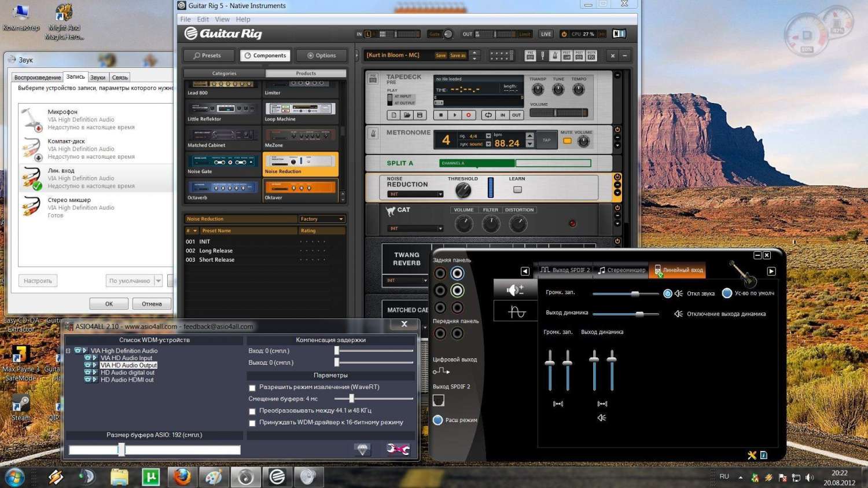Click the ASIO4ALL parachute default settings icon
The height and width of the screenshot is (488, 868).
pyautogui.click(x=362, y=449)
